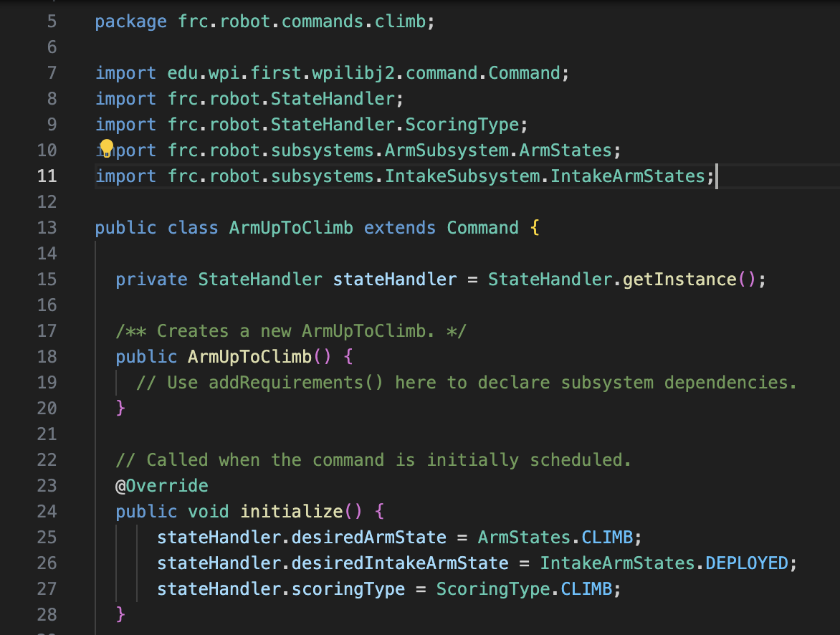The image size is (840, 635).
Task: Click the addRequirements comment on line 19
Action: tap(466, 383)
